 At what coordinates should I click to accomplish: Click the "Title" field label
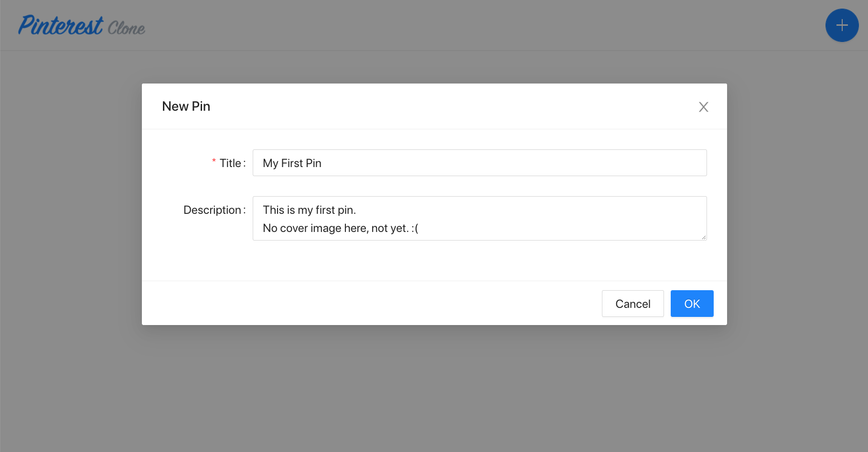pyautogui.click(x=230, y=163)
